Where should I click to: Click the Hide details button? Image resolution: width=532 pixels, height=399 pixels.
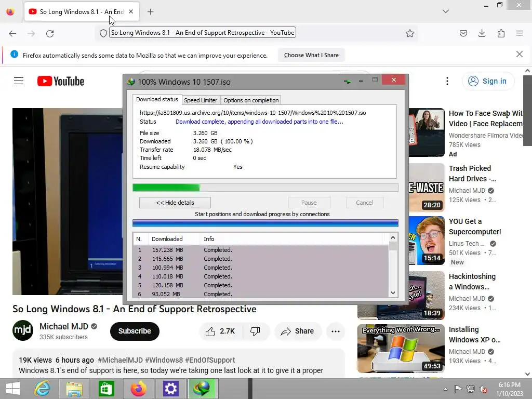point(175,203)
